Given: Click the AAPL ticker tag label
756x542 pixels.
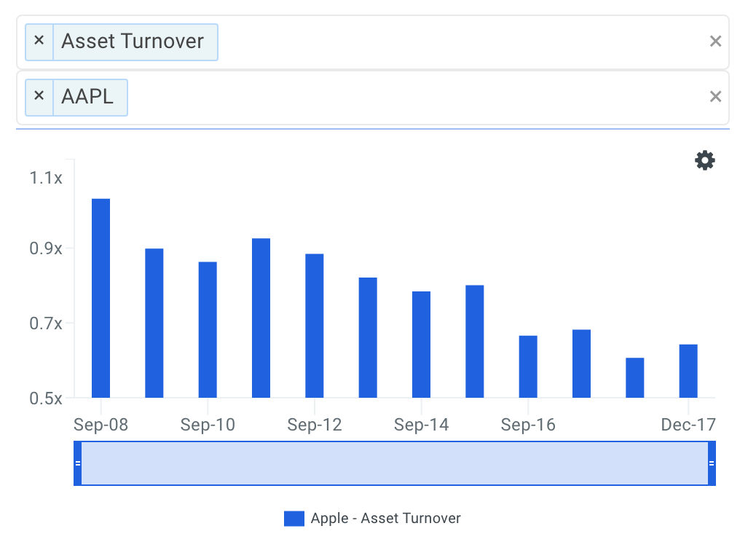Looking at the screenshot, I should pos(87,97).
